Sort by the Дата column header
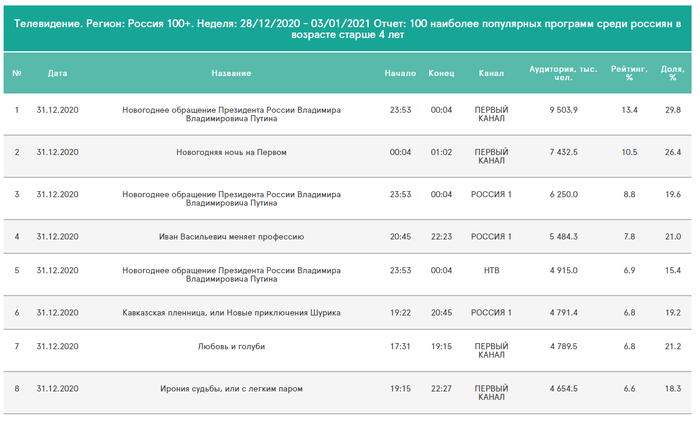Image resolution: width=700 pixels, height=421 pixels. (58, 73)
